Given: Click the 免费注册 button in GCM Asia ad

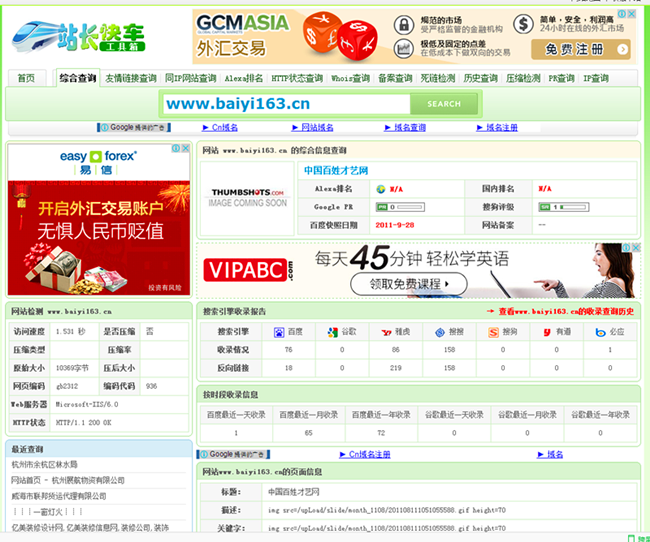Looking at the screenshot, I should pyautogui.click(x=581, y=49).
